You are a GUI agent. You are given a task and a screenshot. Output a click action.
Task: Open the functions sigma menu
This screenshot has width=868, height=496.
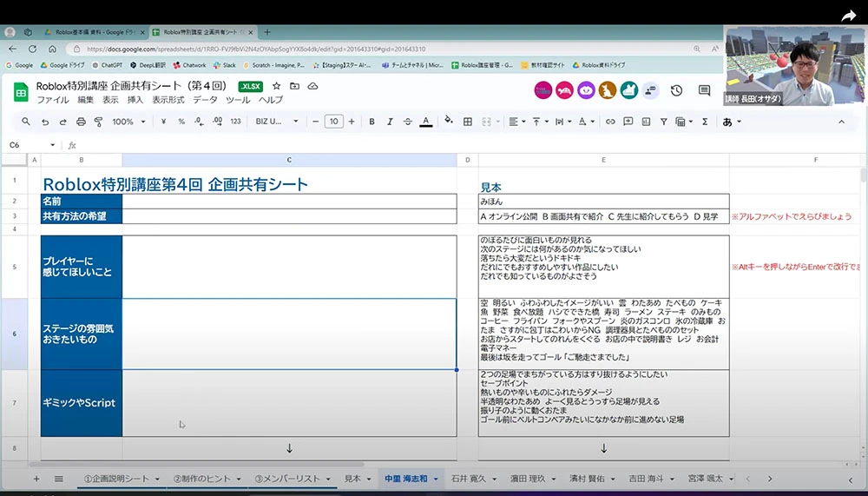(705, 122)
